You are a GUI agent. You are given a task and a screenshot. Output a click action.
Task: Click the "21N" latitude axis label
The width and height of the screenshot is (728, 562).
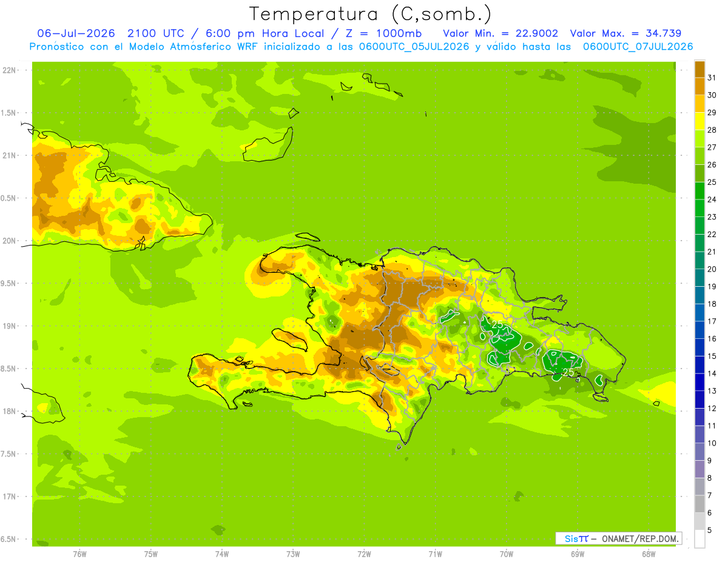[x=9, y=155]
